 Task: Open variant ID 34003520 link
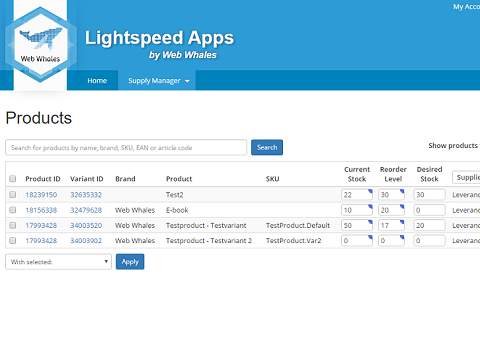(86, 225)
